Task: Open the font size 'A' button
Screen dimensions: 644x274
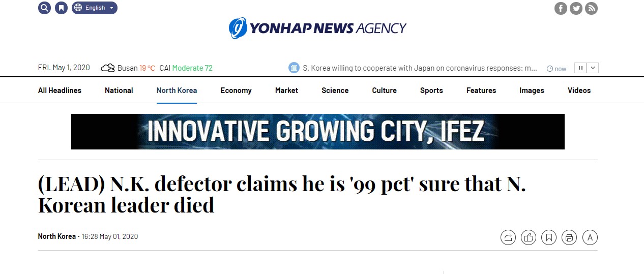Action: [x=590, y=237]
